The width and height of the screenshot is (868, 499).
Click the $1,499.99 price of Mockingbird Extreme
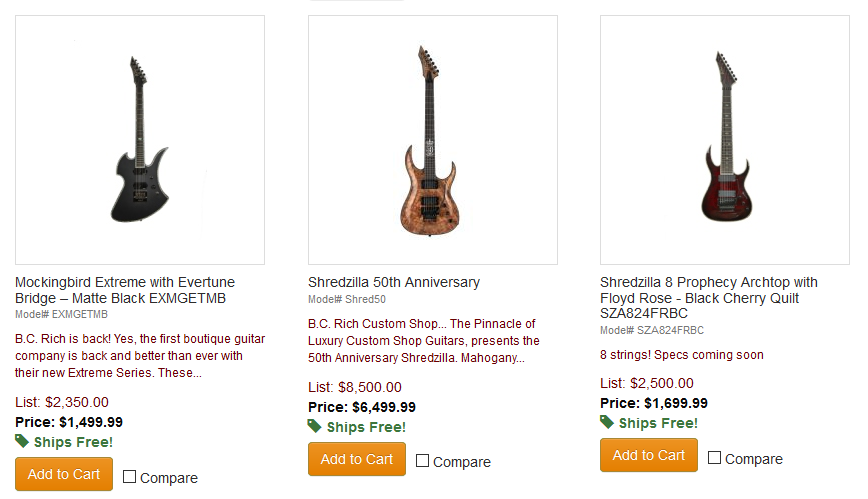(x=91, y=422)
